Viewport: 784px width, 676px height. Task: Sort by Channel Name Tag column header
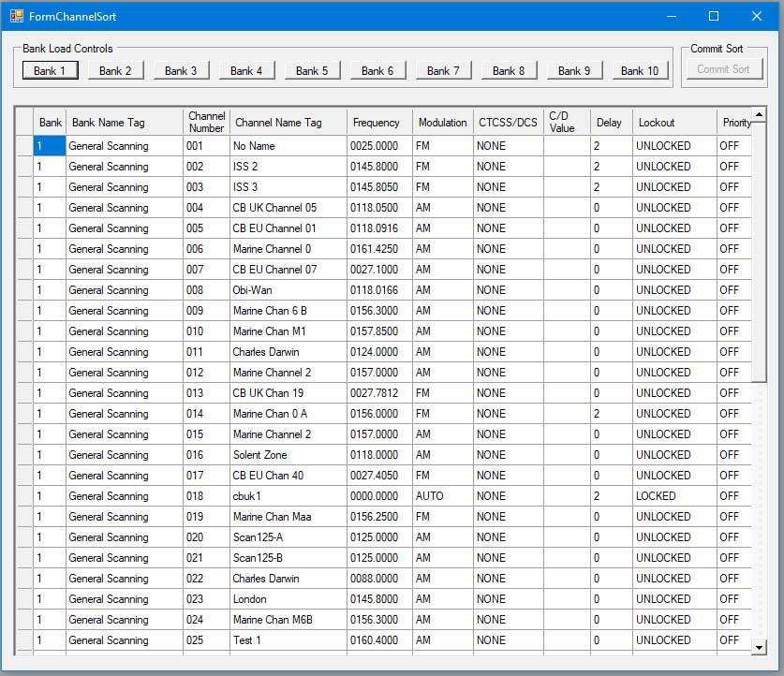coord(288,122)
